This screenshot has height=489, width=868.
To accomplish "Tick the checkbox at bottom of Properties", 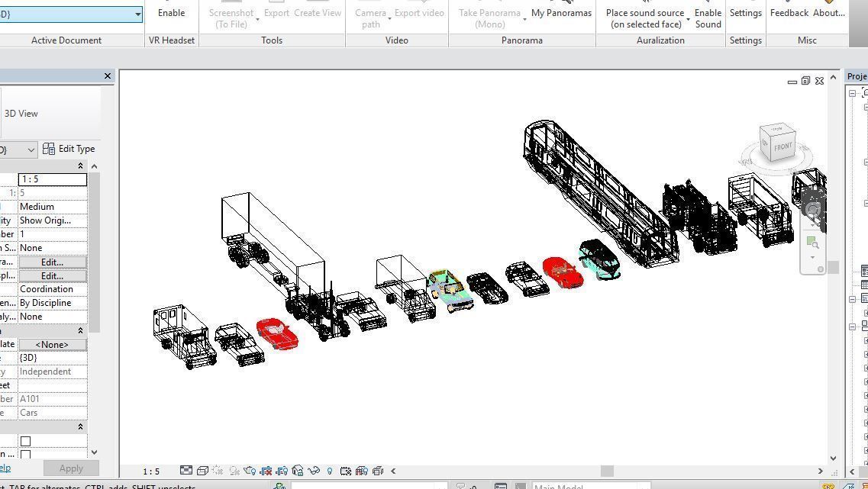I will pos(25,441).
